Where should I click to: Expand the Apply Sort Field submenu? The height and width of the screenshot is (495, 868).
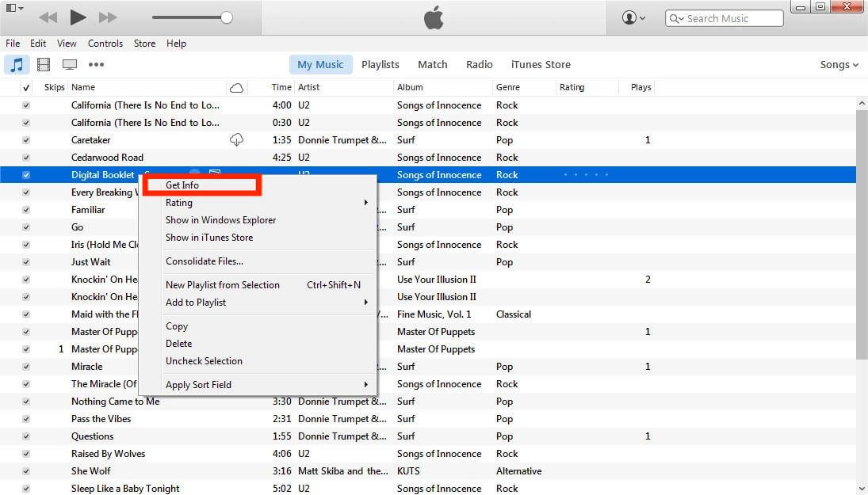pyautogui.click(x=267, y=385)
